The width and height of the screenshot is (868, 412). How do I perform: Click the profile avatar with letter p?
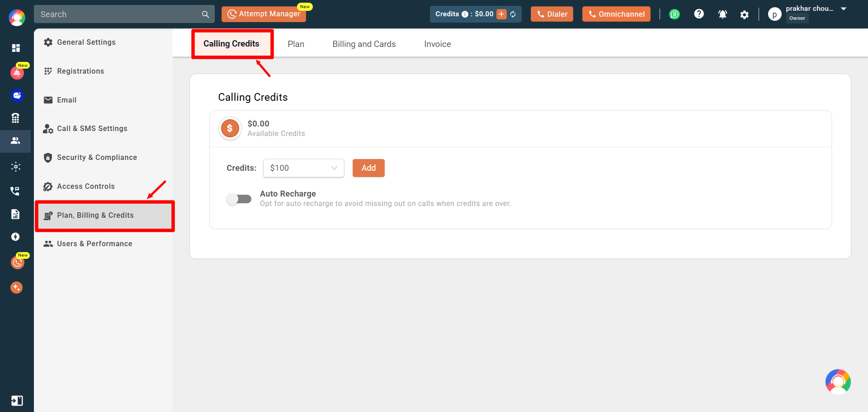774,14
